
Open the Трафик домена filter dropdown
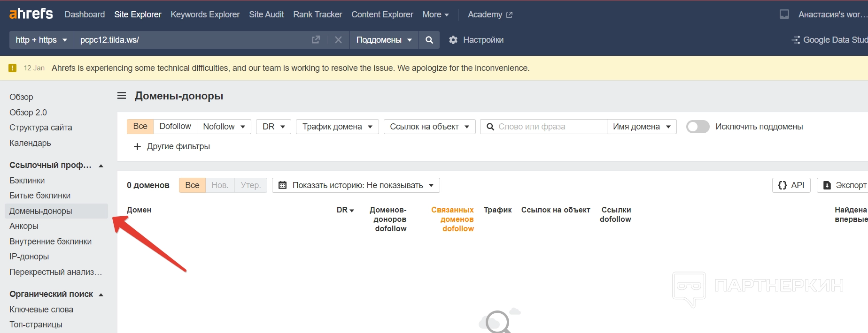click(337, 127)
